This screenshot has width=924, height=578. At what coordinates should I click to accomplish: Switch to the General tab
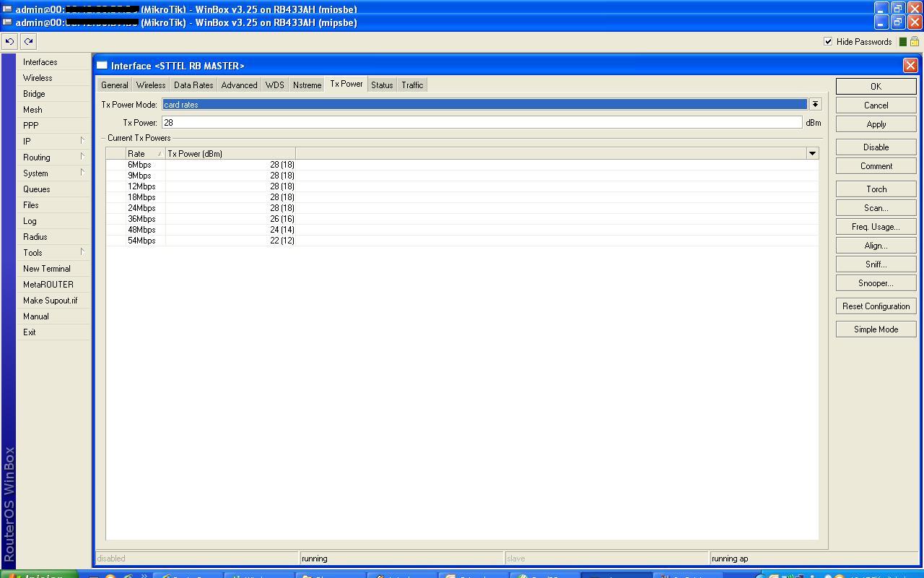pyautogui.click(x=114, y=85)
